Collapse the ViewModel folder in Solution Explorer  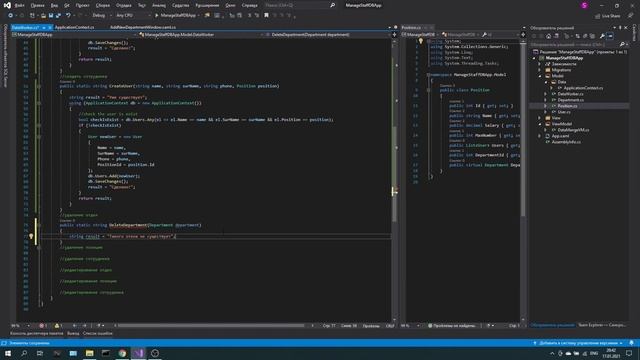pos(540,124)
